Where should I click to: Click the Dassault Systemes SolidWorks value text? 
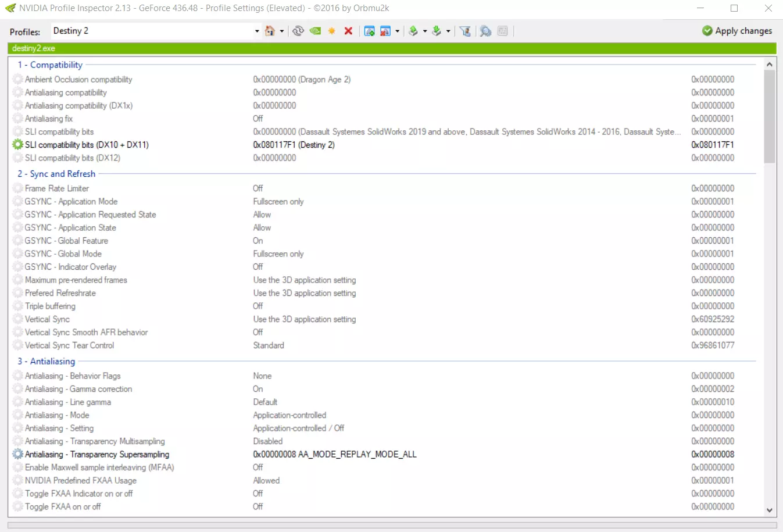pyautogui.click(x=467, y=131)
